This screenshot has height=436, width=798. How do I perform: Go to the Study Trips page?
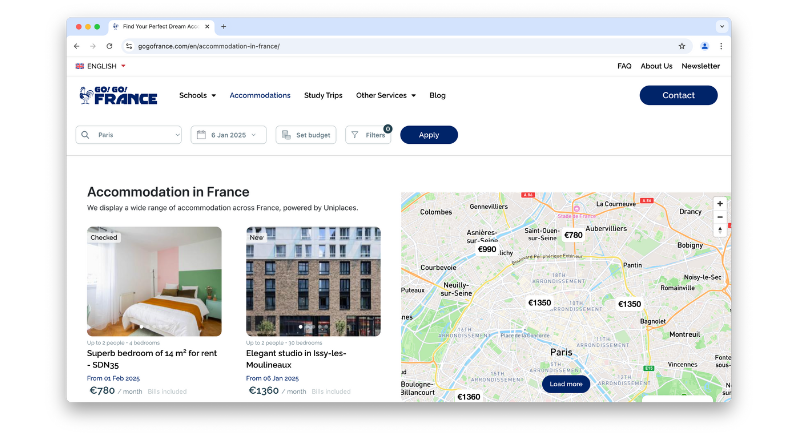click(x=323, y=96)
